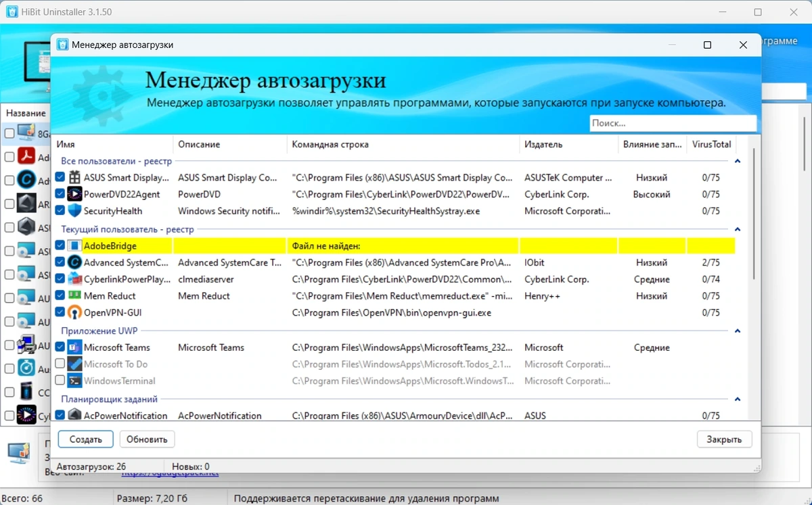The image size is (812, 505).
Task: Sort by the Издатель column header
Action: pyautogui.click(x=568, y=144)
